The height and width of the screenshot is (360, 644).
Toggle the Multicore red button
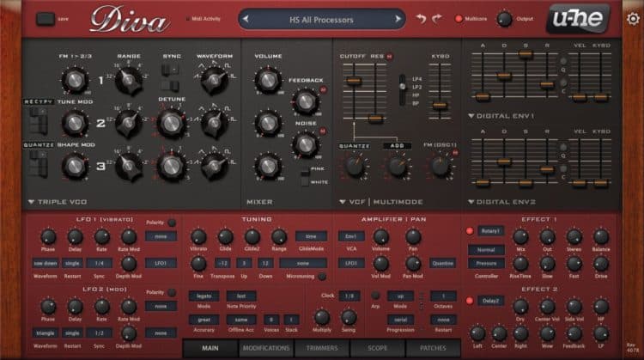[459, 19]
